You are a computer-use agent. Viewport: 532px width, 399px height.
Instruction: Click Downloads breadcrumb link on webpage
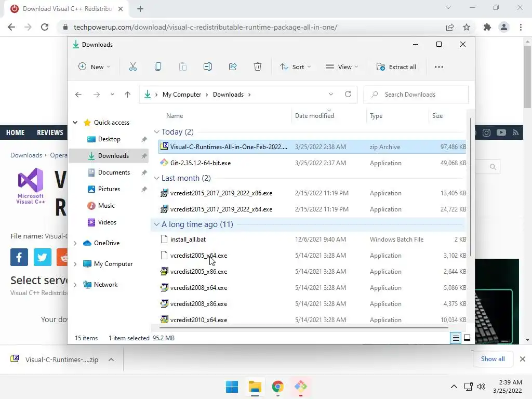pyautogui.click(x=26, y=155)
